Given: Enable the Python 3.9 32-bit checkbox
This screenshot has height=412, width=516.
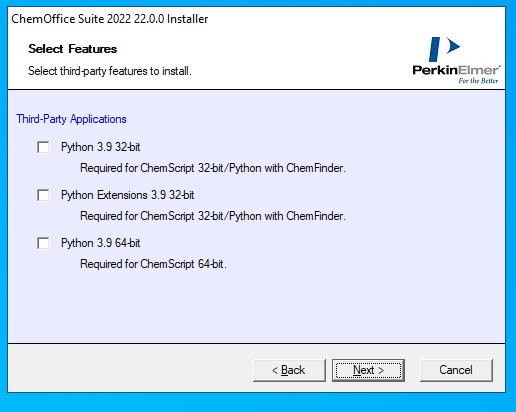Looking at the screenshot, I should pyautogui.click(x=43, y=147).
